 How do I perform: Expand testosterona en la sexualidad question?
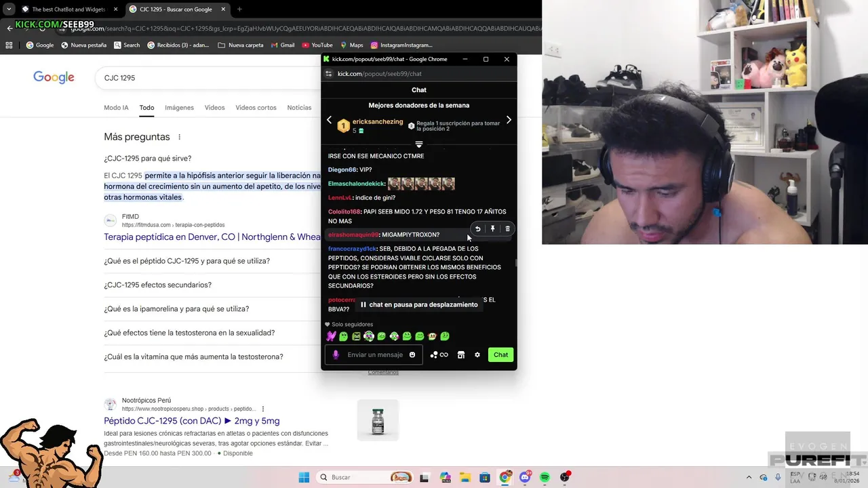(212, 333)
